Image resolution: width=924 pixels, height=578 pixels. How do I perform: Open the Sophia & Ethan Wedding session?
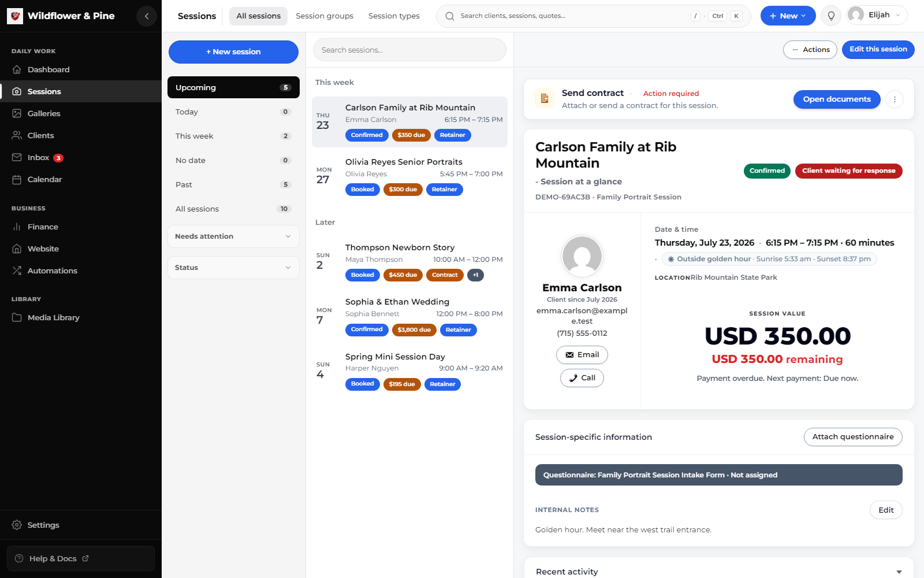tap(409, 316)
